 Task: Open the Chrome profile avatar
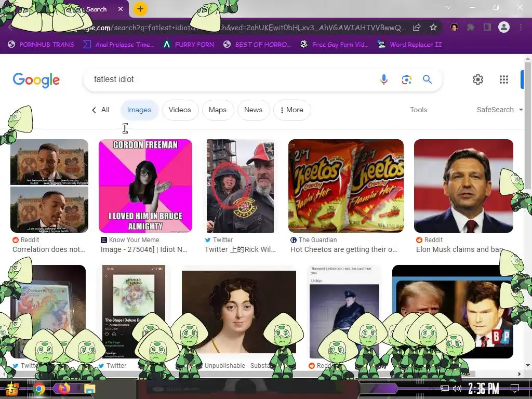504,27
